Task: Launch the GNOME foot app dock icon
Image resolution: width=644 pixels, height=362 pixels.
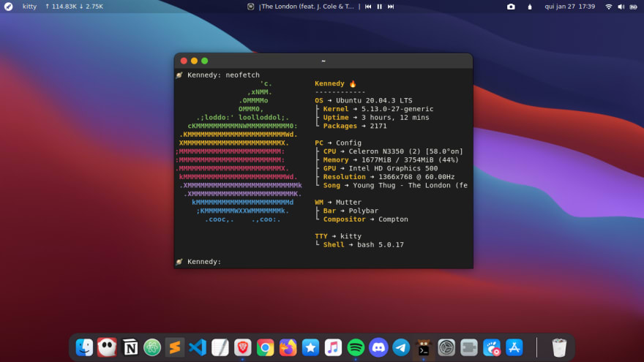Action: coord(492,347)
